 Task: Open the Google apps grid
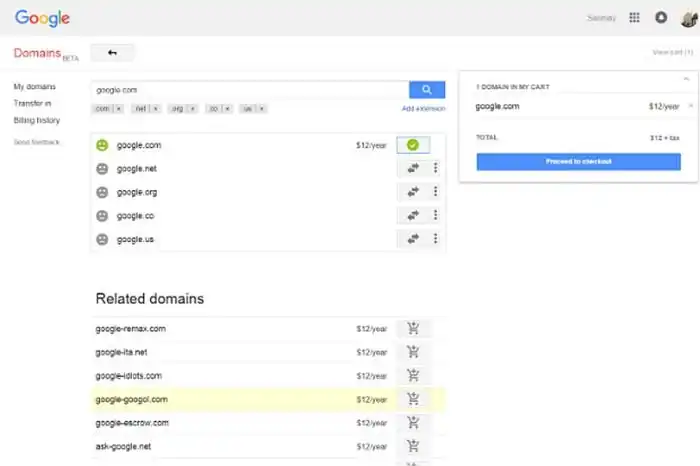[634, 17]
